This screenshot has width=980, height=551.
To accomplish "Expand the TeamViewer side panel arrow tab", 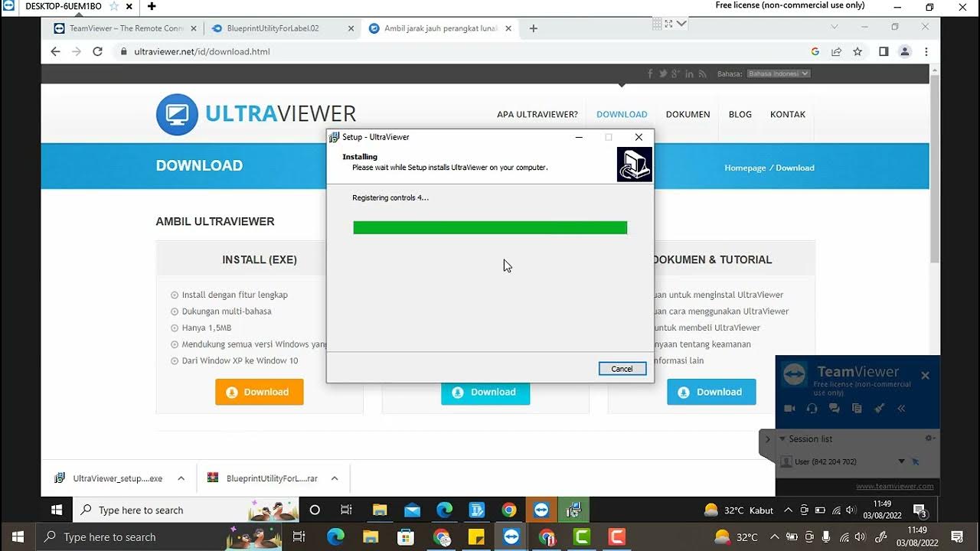I will [767, 440].
